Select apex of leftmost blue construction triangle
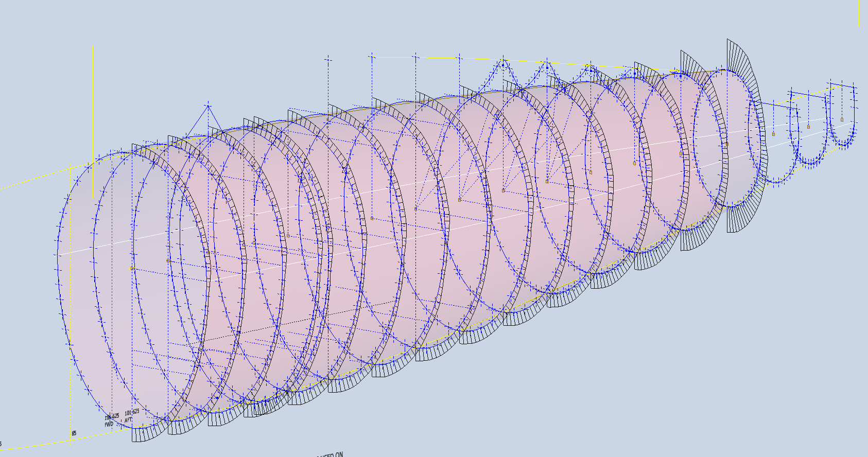Image resolution: width=868 pixels, height=457 pixels. [208, 106]
